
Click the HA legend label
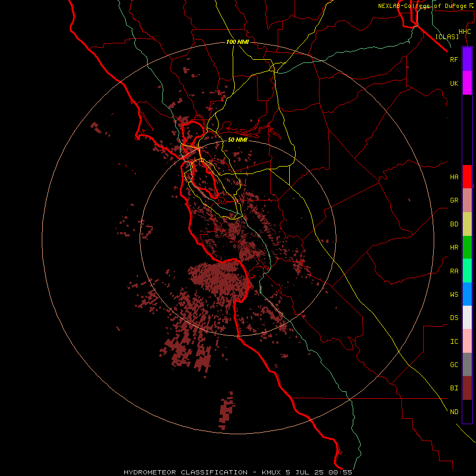tap(454, 177)
